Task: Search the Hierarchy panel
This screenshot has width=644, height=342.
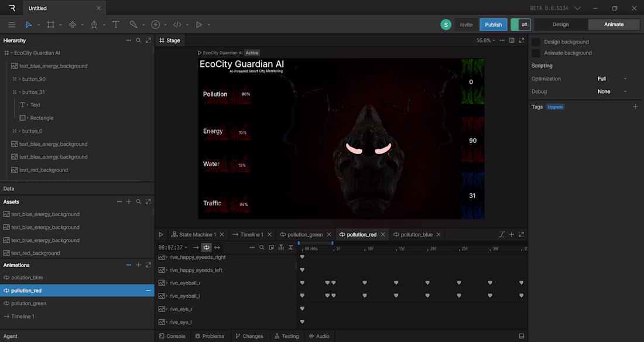Action: point(138,40)
